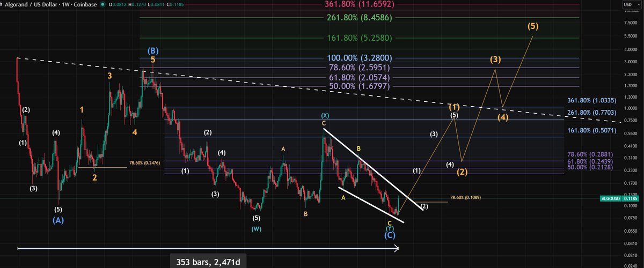Select the 361.80% (1.0335) extension label

coord(591,101)
